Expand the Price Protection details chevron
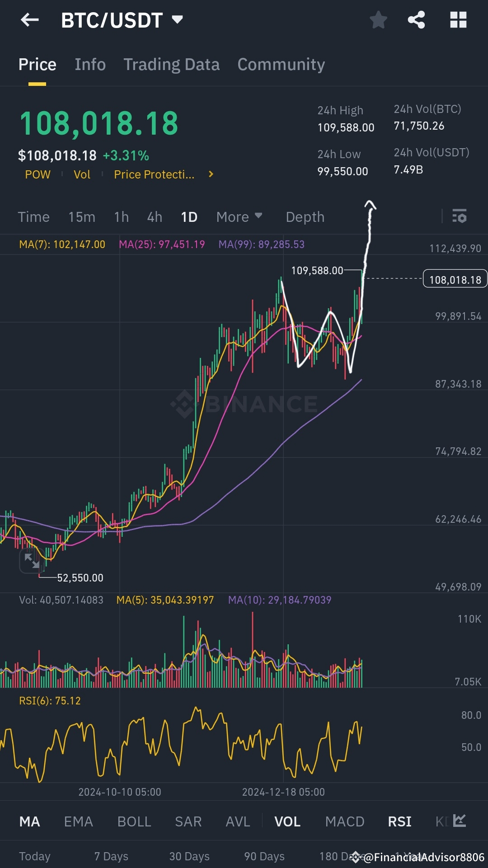The width and height of the screenshot is (488, 868). point(210,174)
